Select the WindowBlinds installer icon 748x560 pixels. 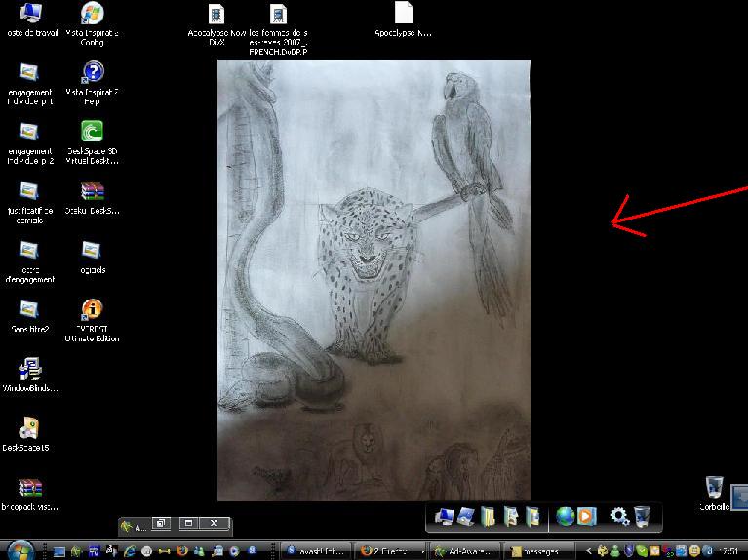(29, 375)
